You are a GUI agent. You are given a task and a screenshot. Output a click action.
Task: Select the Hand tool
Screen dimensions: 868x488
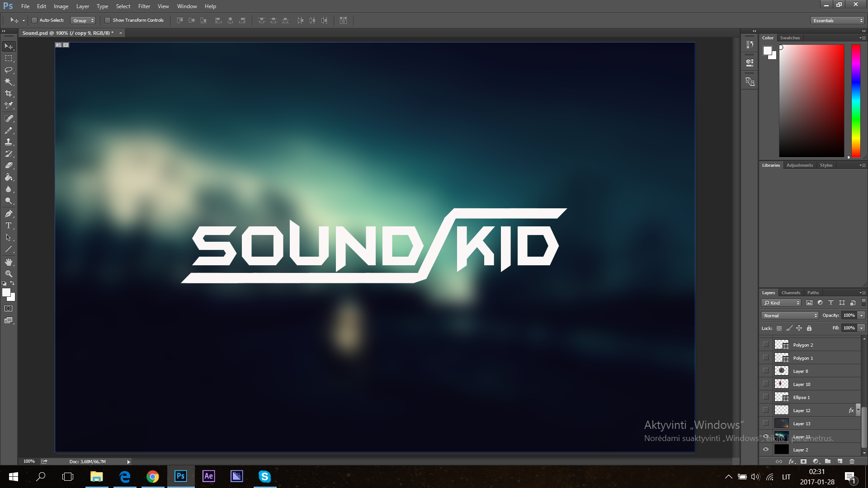(9, 262)
